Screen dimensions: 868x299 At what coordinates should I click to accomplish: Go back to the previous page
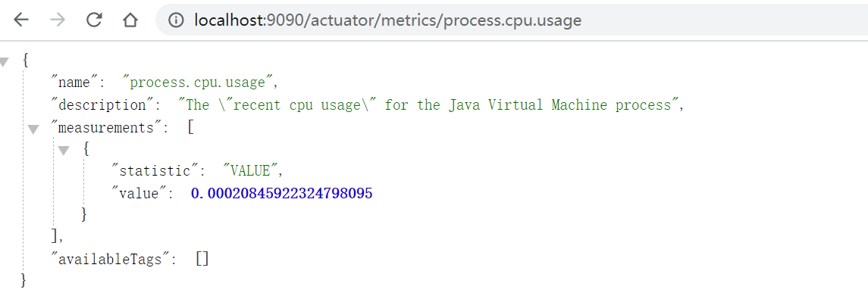(x=21, y=20)
